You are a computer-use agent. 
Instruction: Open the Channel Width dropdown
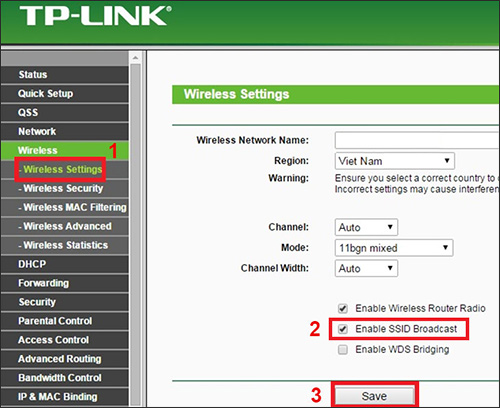coord(366,268)
